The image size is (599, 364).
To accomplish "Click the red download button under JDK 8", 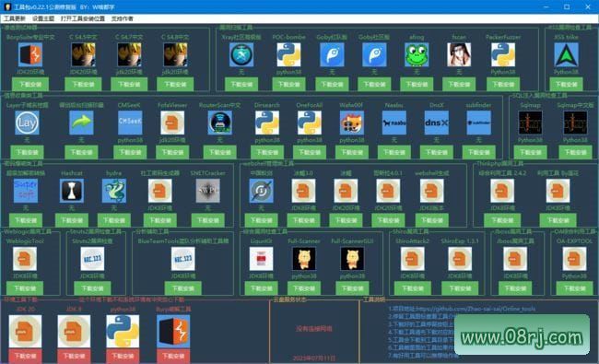I will coord(74,356).
